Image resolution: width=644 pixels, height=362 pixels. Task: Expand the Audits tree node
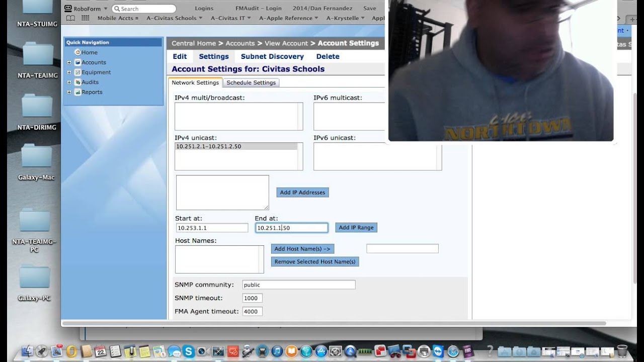tap(69, 82)
